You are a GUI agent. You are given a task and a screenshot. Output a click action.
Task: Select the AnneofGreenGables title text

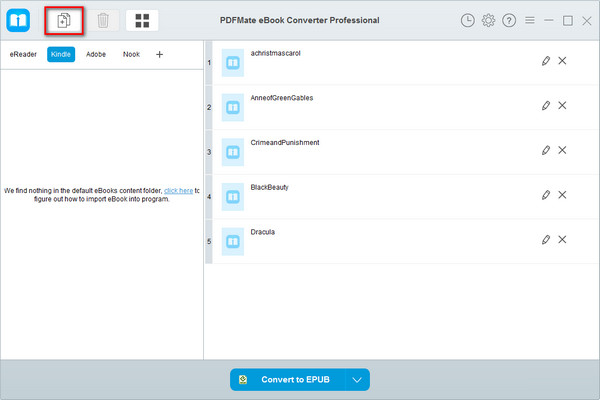282,98
